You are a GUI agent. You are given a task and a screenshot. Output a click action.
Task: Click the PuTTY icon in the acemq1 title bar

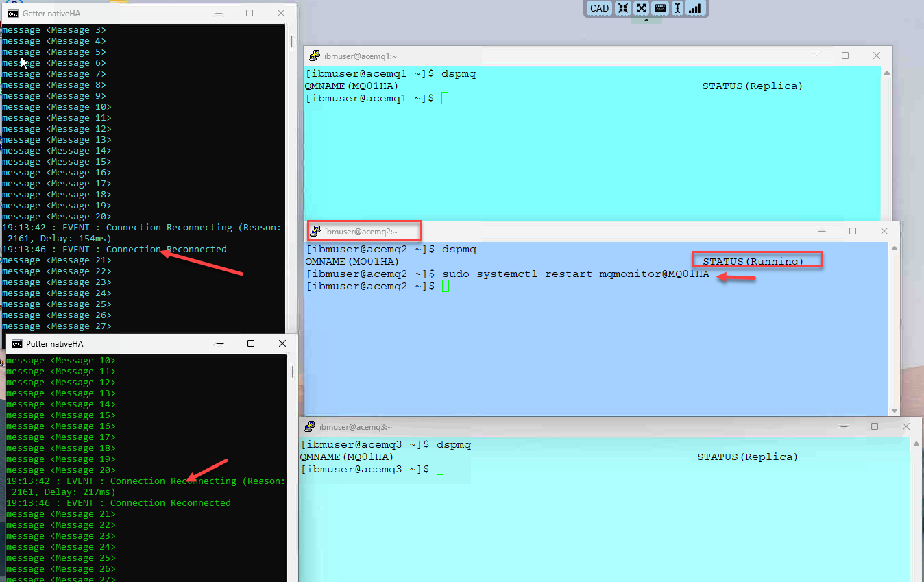click(315, 56)
